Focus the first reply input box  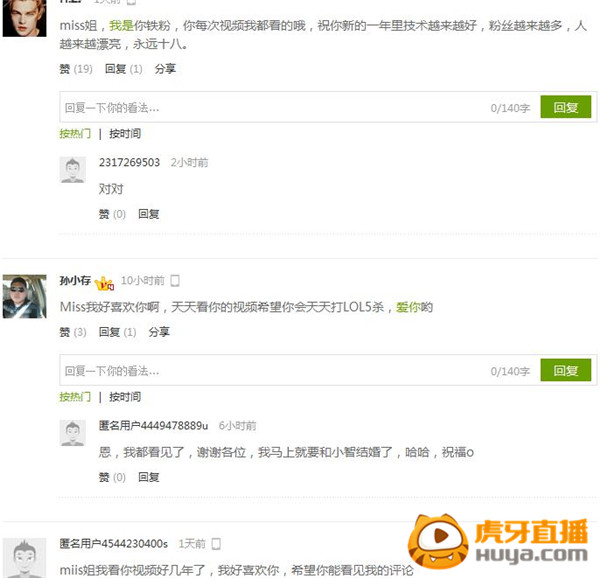tap(299, 107)
